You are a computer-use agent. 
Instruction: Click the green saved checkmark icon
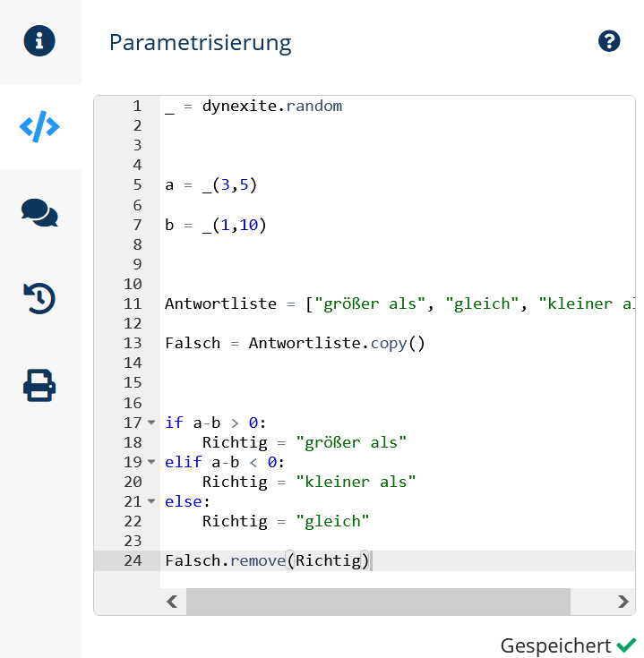[x=626, y=645]
